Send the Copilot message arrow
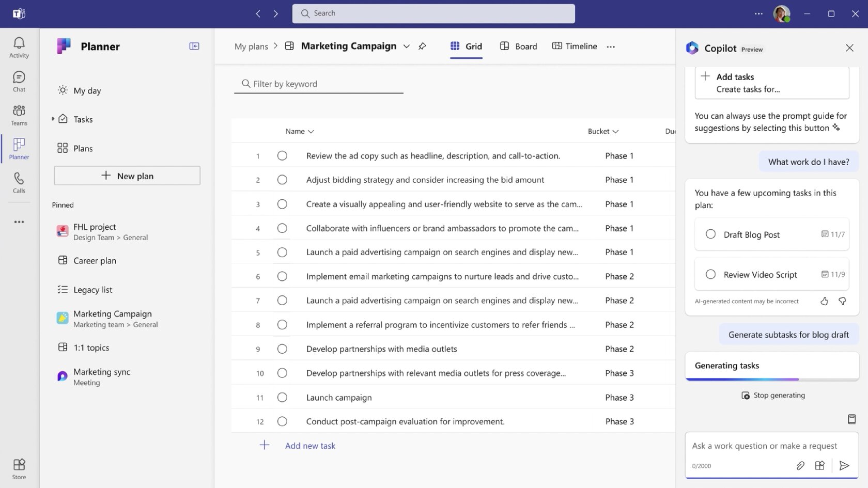Screen dimensions: 868x488 point(844,466)
